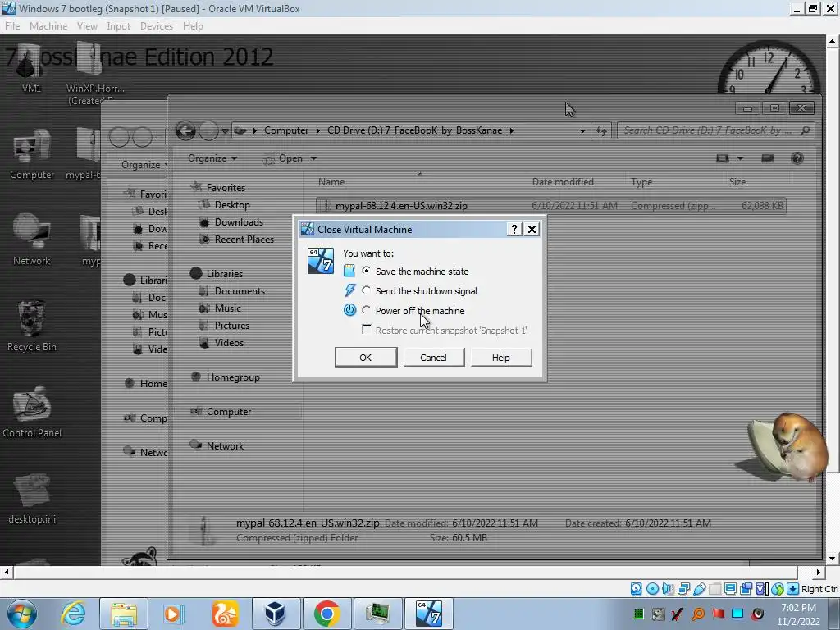Screen dimensions: 840x630
Task: Open the change view dropdown arrow
Action: pyautogui.click(x=740, y=158)
